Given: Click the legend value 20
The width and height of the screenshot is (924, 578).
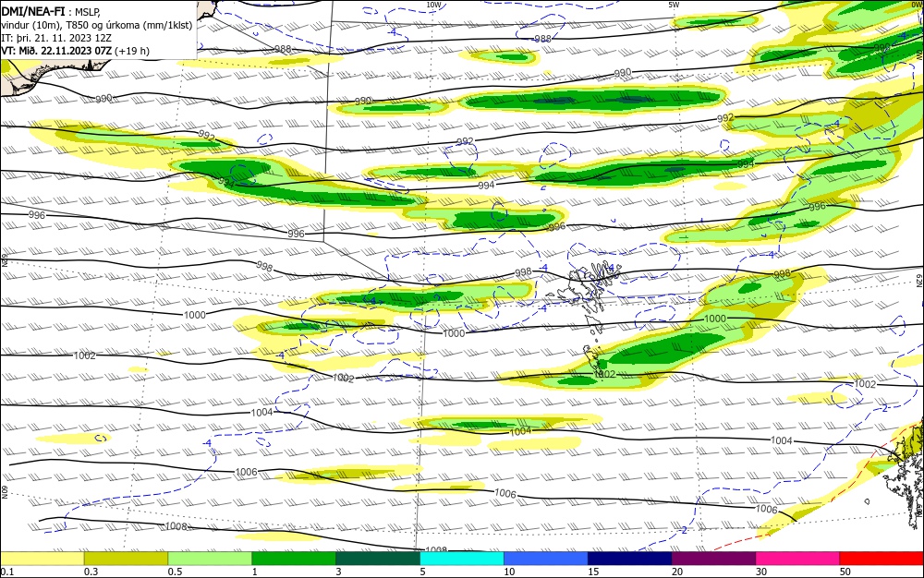Looking at the screenshot, I should tap(677, 572).
